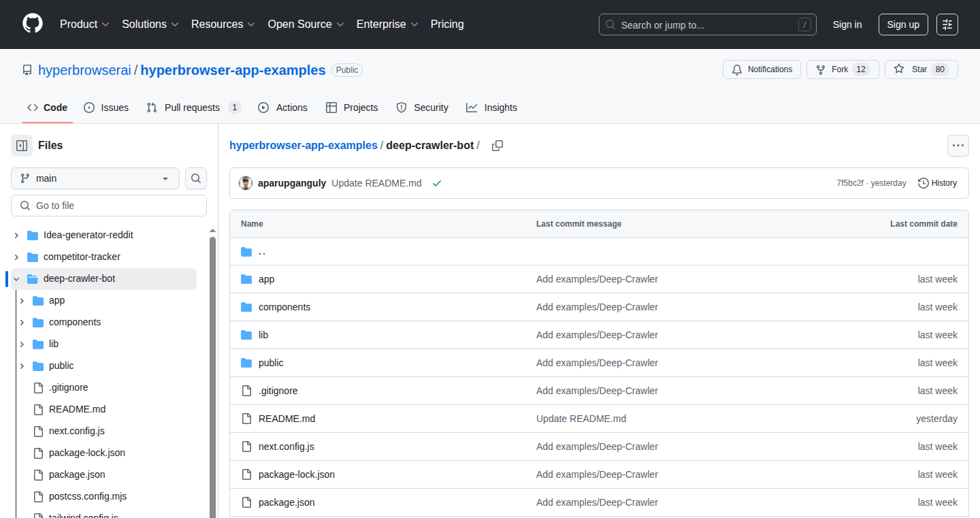Click hyperbrowser-app-examples breadcrumb link

tap(304, 146)
